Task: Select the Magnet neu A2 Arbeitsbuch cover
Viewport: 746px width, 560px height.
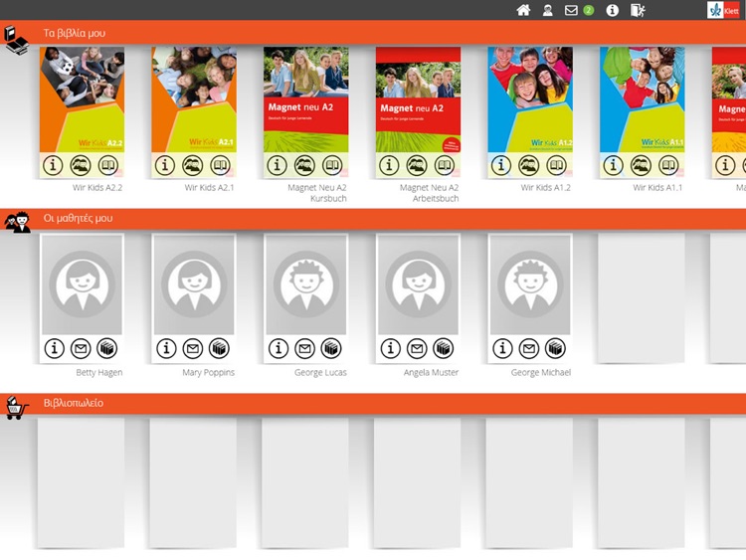Action: [x=418, y=99]
